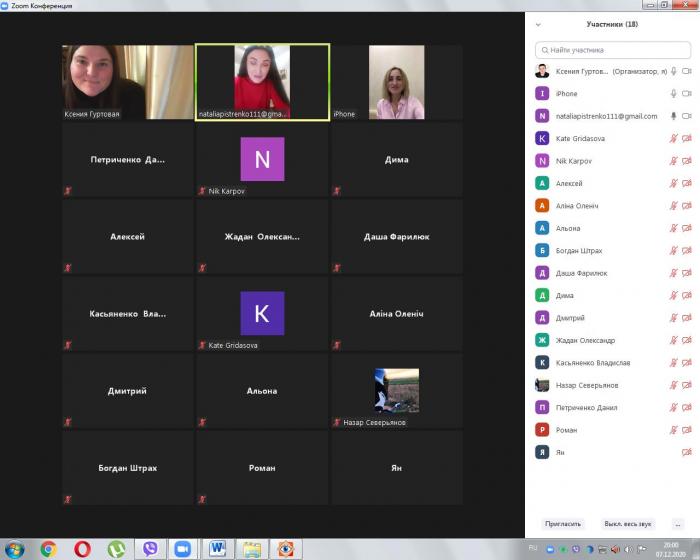
Task: Open the uTorrent taskbar icon
Action: click(117, 549)
